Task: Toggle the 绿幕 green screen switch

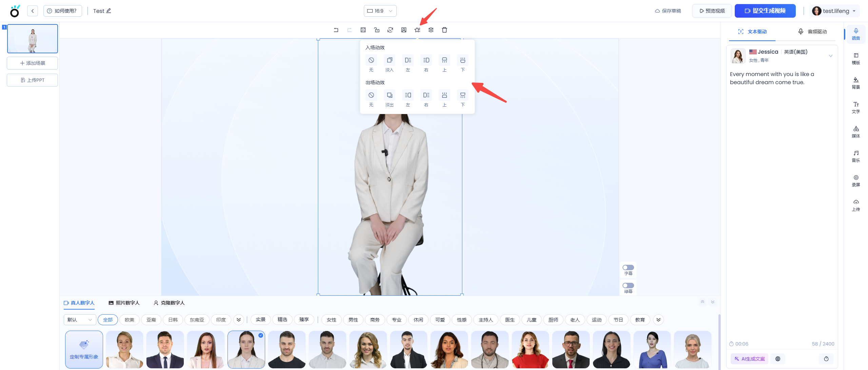Action: coord(628,285)
